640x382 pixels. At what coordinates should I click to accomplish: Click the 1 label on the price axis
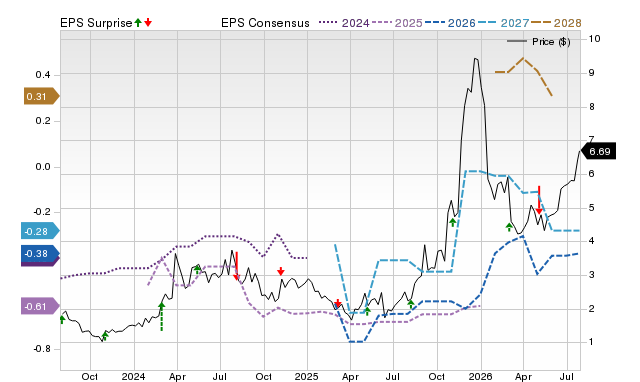click(x=591, y=342)
